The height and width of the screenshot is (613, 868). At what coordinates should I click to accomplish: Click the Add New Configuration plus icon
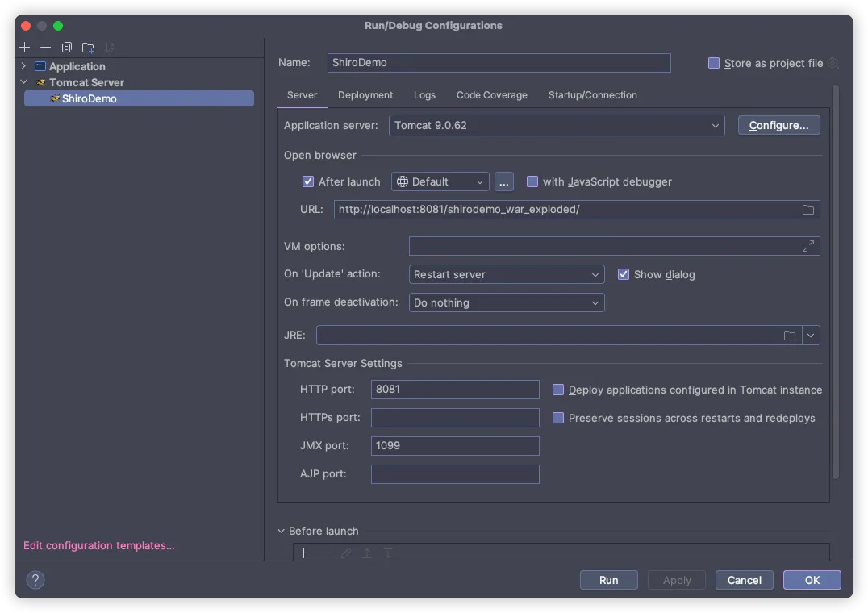tap(25, 48)
